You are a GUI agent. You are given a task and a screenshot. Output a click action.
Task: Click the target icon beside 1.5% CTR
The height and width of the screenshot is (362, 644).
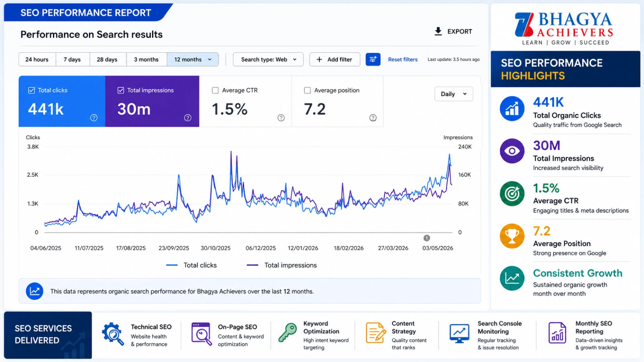pyautogui.click(x=512, y=194)
